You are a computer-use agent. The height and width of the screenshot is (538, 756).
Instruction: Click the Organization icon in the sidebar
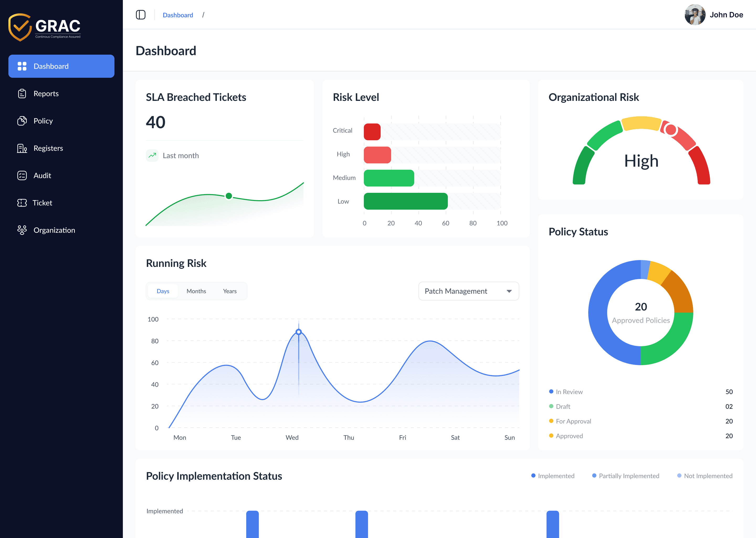click(22, 230)
